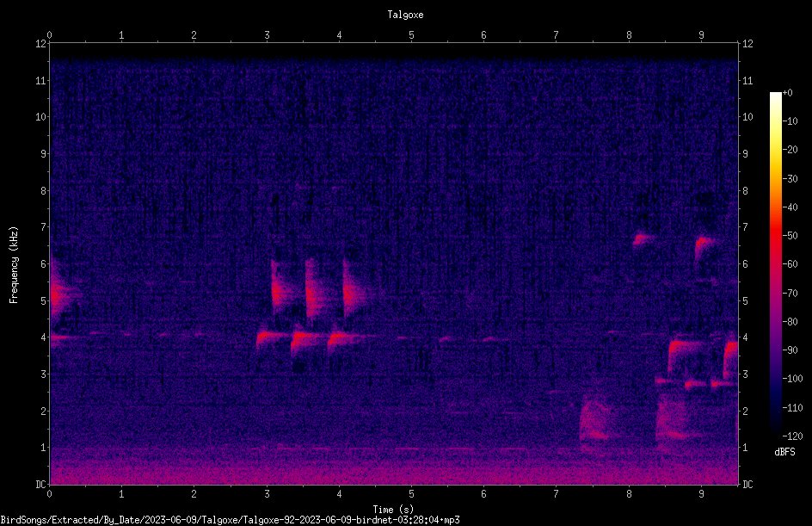
Task: Click the "-120" value on the dBFS scale
Action: click(793, 436)
